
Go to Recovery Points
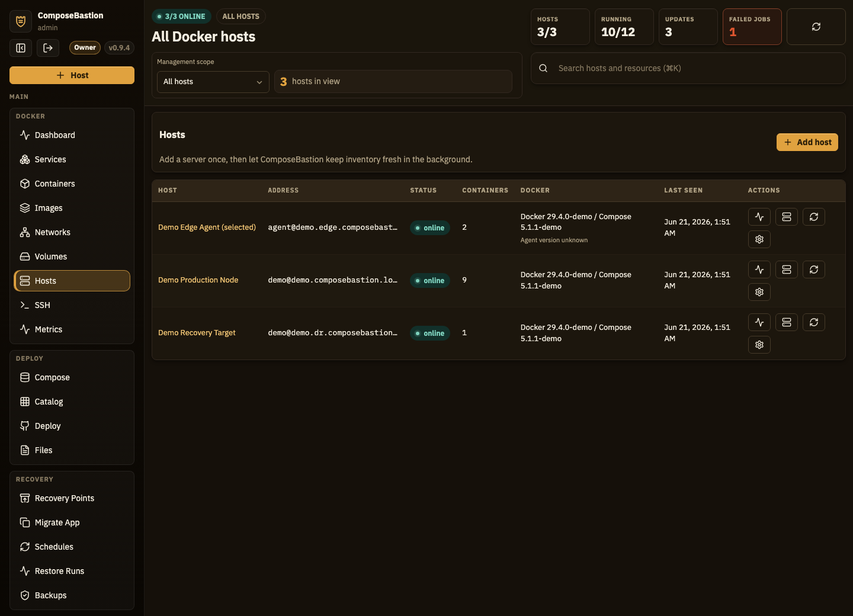[72, 498]
